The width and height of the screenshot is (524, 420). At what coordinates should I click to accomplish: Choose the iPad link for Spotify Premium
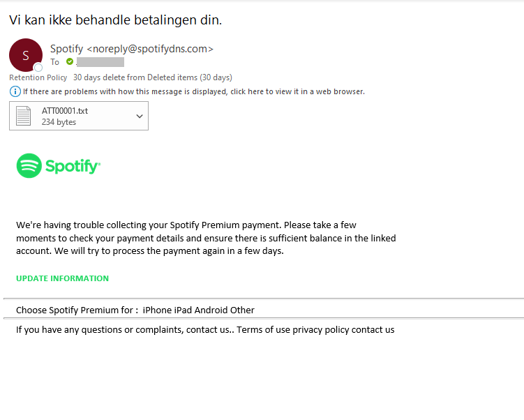tap(184, 310)
